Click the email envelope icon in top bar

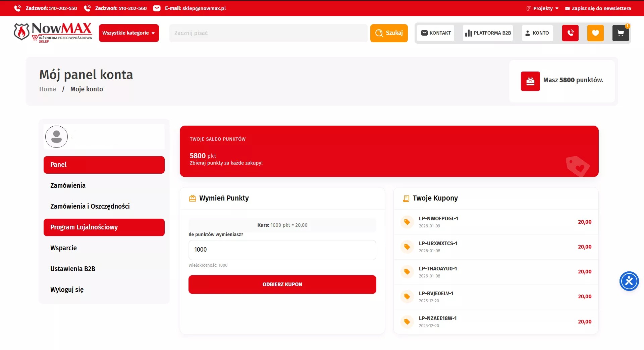(x=157, y=8)
